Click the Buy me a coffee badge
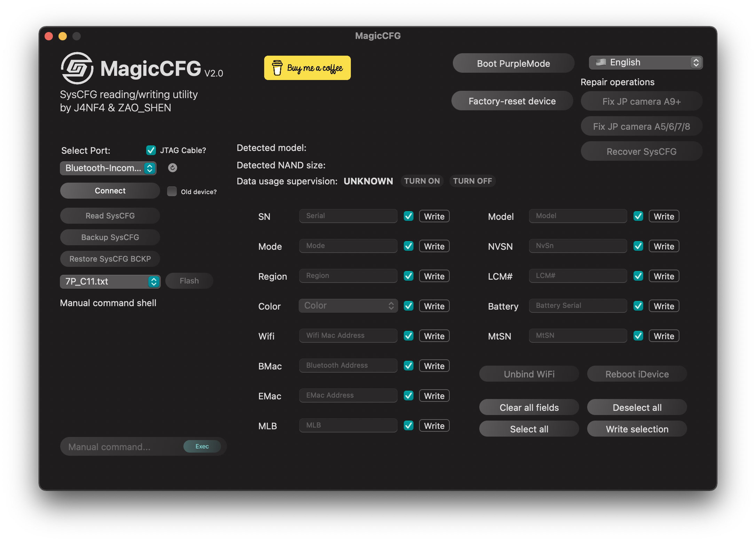This screenshot has height=542, width=756. click(x=307, y=68)
